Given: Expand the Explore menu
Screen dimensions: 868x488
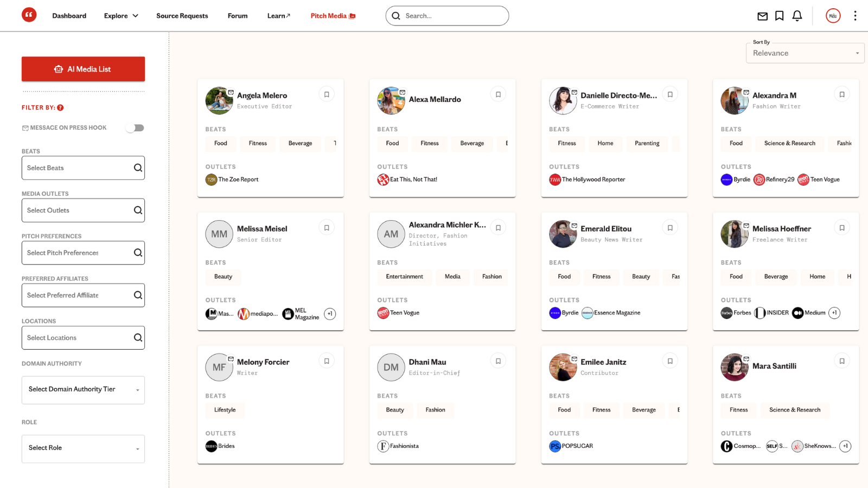Looking at the screenshot, I should pyautogui.click(x=121, y=16).
